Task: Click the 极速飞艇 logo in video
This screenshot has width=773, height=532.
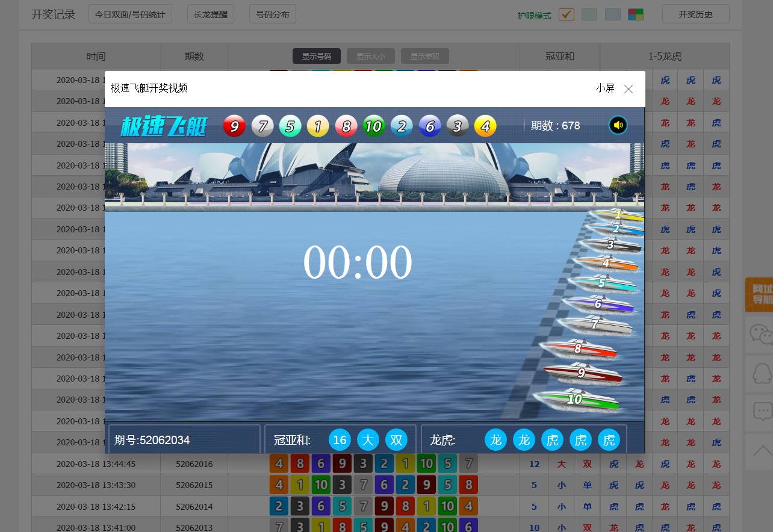Action: (164, 126)
